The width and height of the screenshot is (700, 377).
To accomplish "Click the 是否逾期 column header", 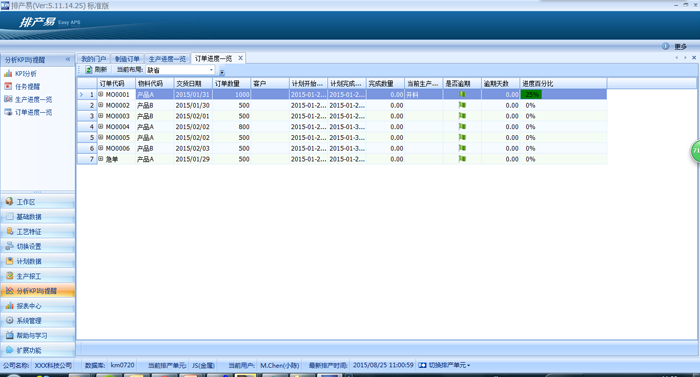I will pos(462,84).
